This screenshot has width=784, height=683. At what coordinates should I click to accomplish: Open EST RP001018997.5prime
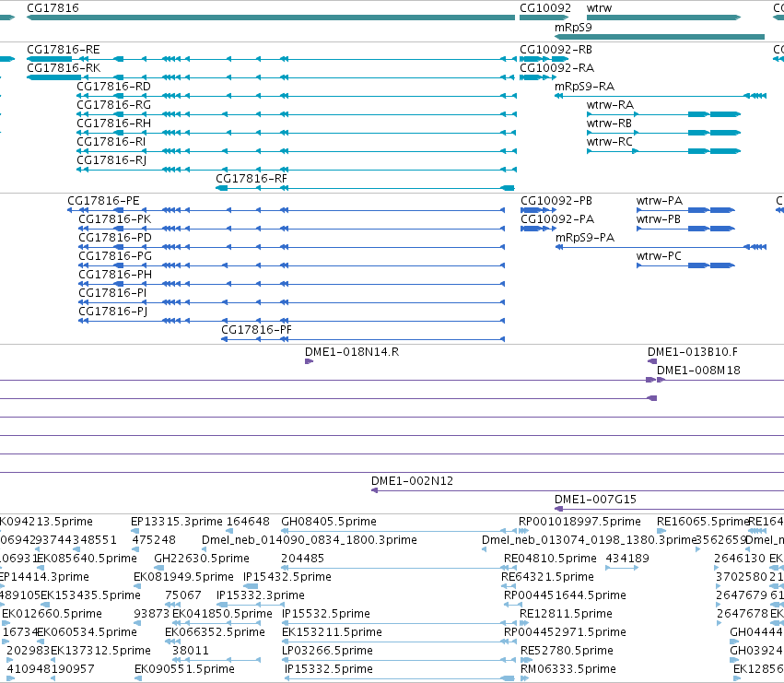579,522
